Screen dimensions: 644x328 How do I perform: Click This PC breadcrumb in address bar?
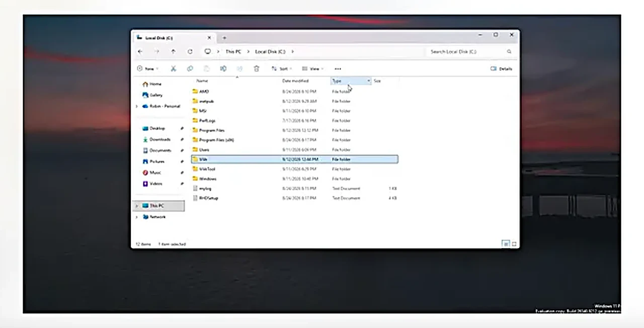[233, 51]
